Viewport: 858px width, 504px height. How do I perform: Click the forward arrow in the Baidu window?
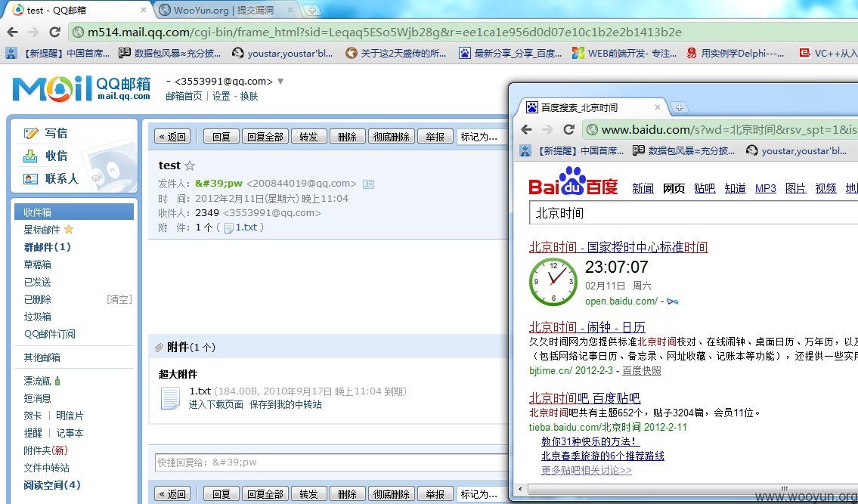click(547, 130)
